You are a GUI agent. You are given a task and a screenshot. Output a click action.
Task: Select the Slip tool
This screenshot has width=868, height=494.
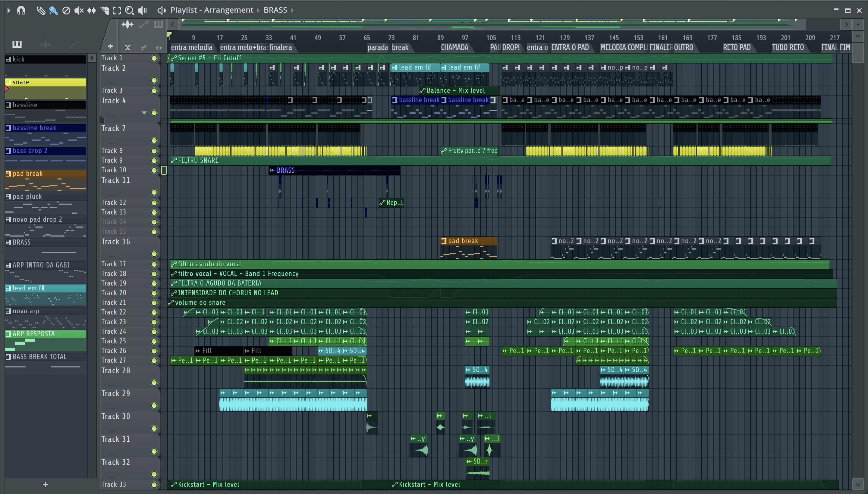(92, 11)
